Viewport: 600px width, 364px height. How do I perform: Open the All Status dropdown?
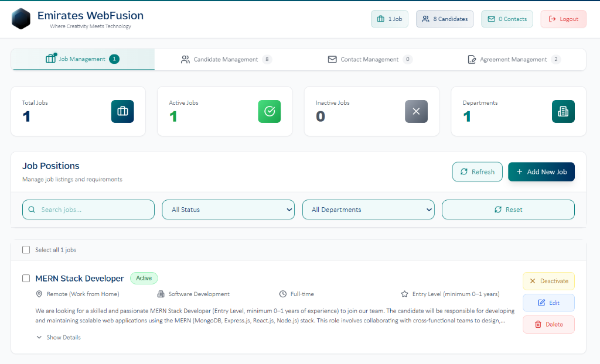click(x=228, y=210)
